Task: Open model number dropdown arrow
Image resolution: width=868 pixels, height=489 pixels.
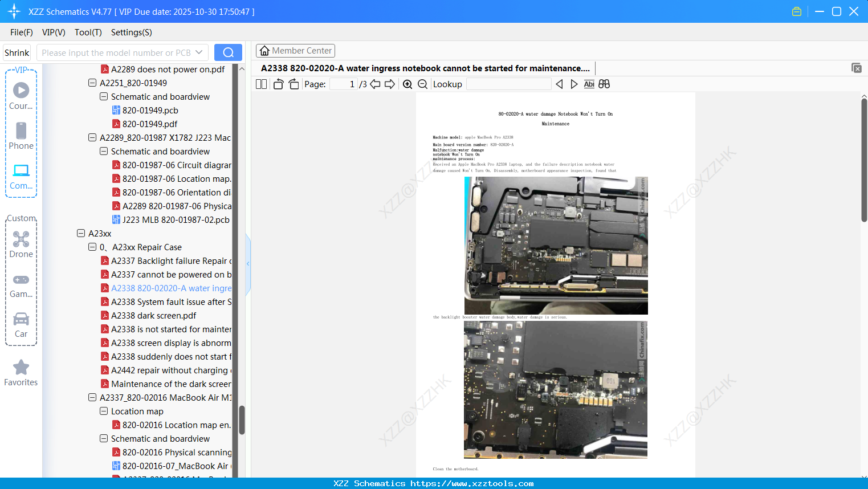Action: click(x=199, y=52)
